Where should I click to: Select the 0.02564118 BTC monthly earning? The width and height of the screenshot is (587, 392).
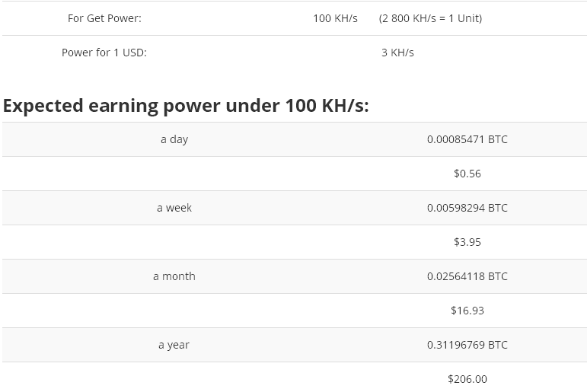(x=467, y=276)
